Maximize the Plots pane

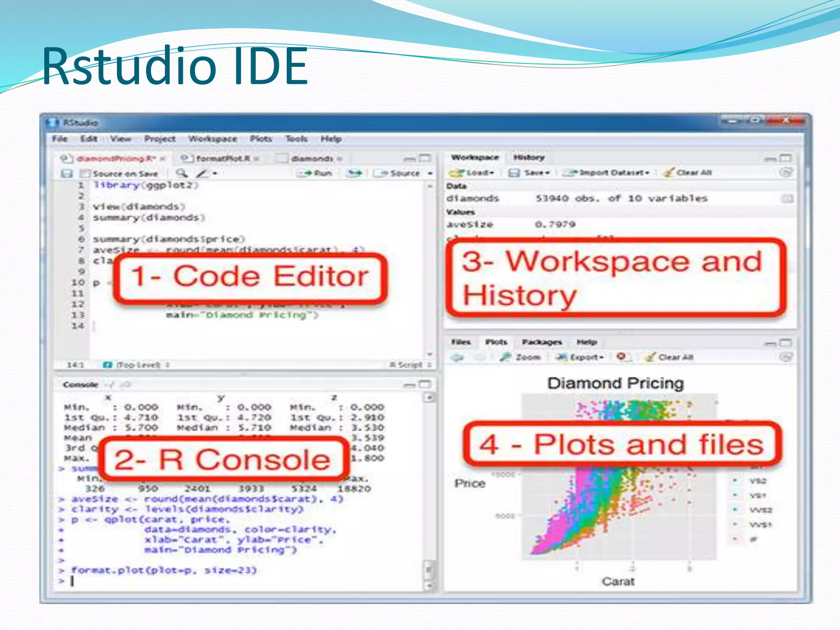point(785,342)
